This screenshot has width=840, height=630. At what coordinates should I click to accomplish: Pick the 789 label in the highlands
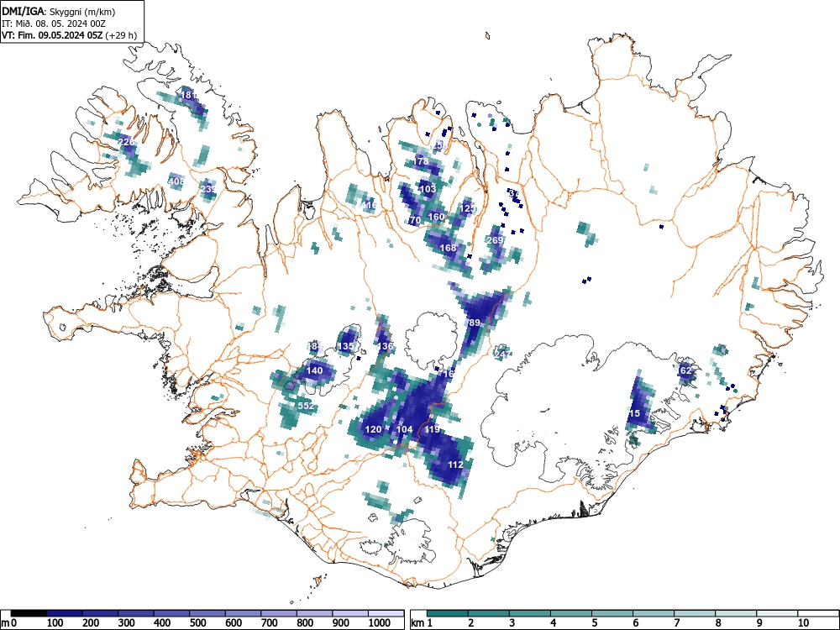[x=474, y=323]
